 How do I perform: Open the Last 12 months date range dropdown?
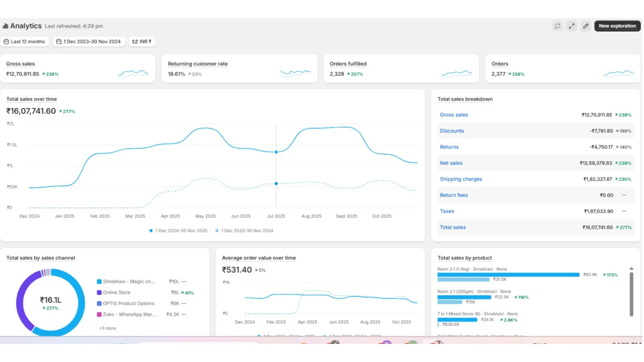[x=24, y=42]
